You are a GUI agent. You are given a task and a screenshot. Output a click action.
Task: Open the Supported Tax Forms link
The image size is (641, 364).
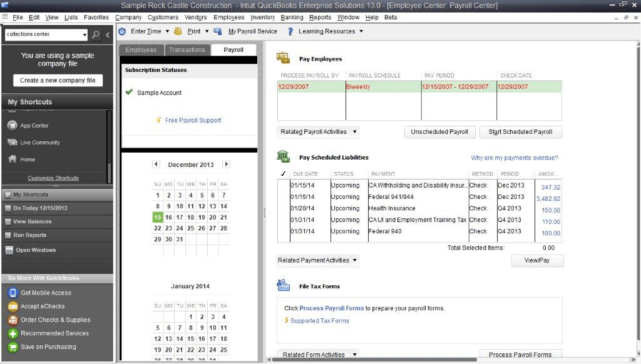pyautogui.click(x=320, y=321)
